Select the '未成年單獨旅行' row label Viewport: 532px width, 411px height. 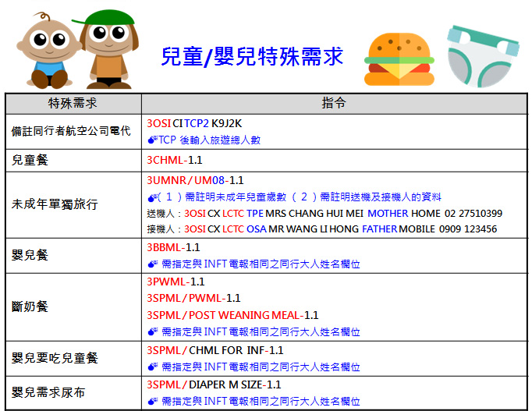point(55,204)
